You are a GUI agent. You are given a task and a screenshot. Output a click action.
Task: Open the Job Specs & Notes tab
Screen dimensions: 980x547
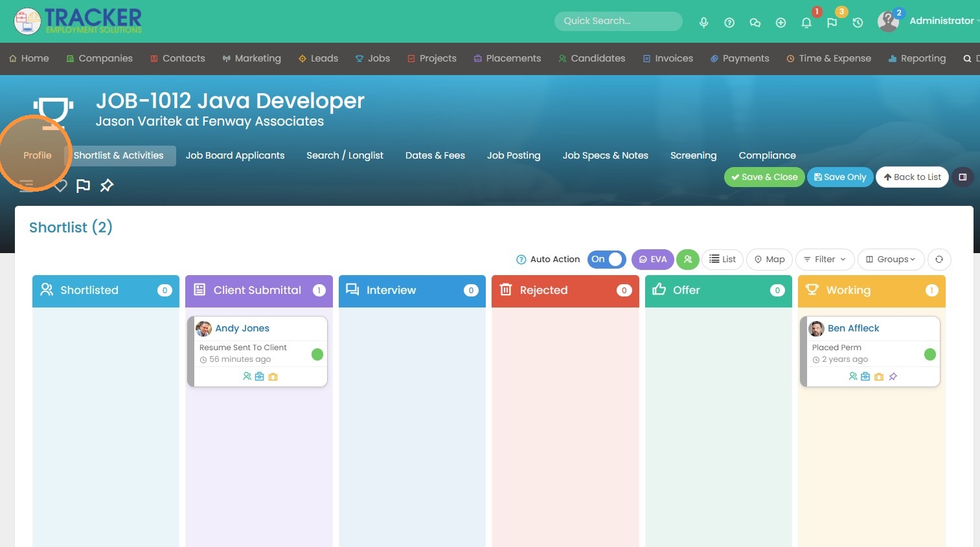pos(606,155)
